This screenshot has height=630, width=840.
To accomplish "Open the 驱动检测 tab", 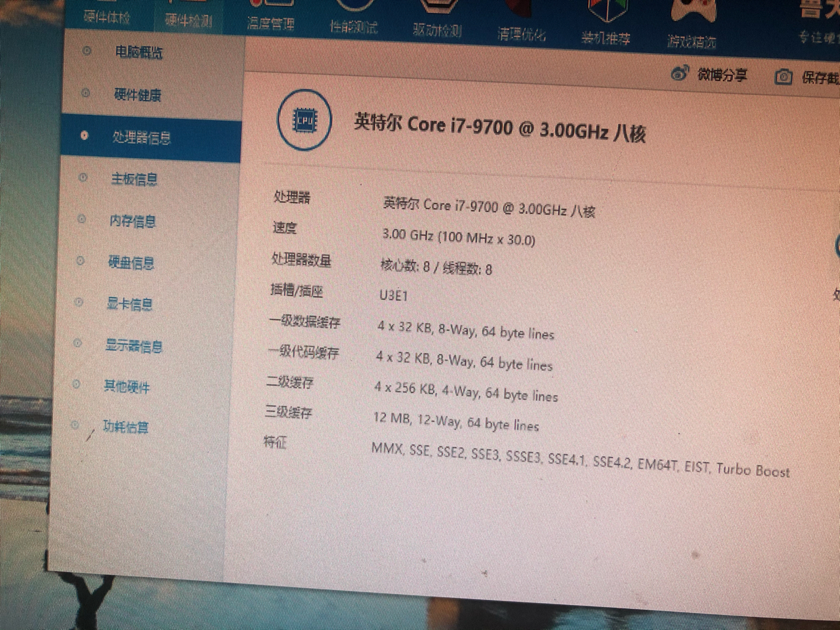I will [437, 30].
